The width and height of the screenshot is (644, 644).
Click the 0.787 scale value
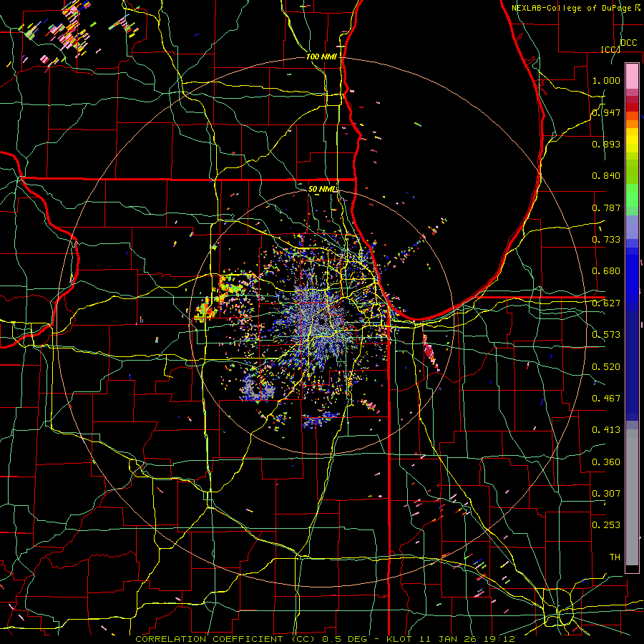pyautogui.click(x=606, y=208)
